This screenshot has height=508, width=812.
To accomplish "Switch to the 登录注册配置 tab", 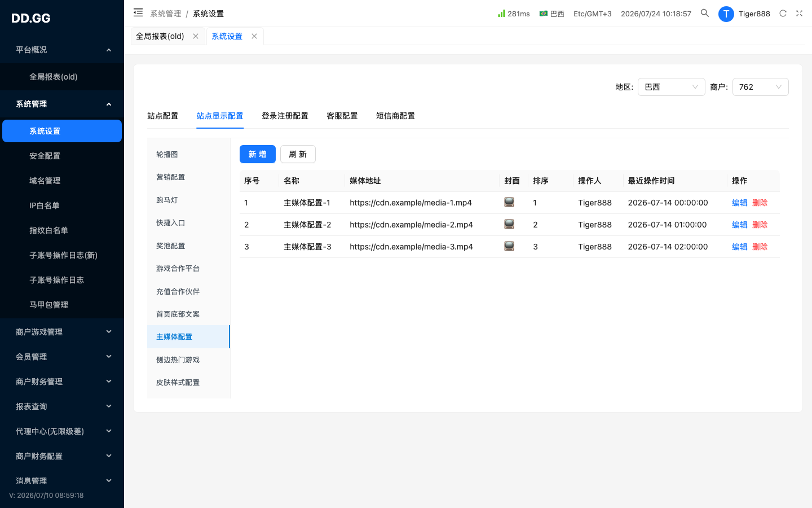I will [285, 116].
